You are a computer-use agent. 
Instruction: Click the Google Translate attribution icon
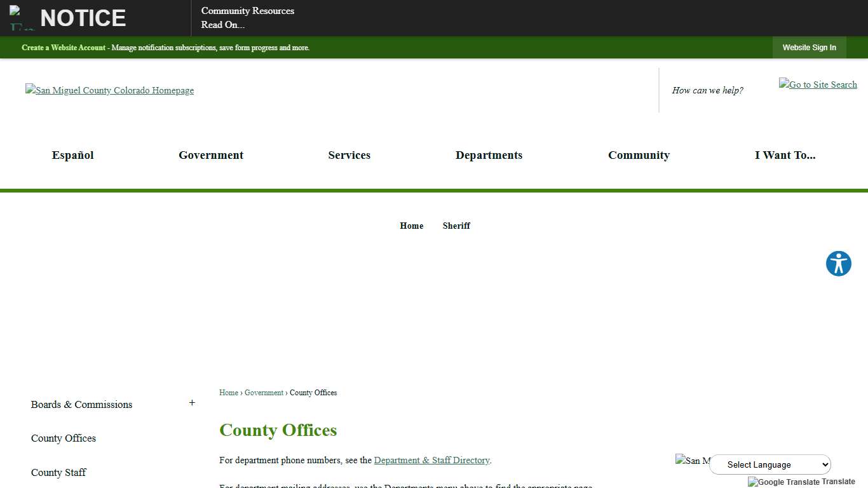[x=752, y=482]
